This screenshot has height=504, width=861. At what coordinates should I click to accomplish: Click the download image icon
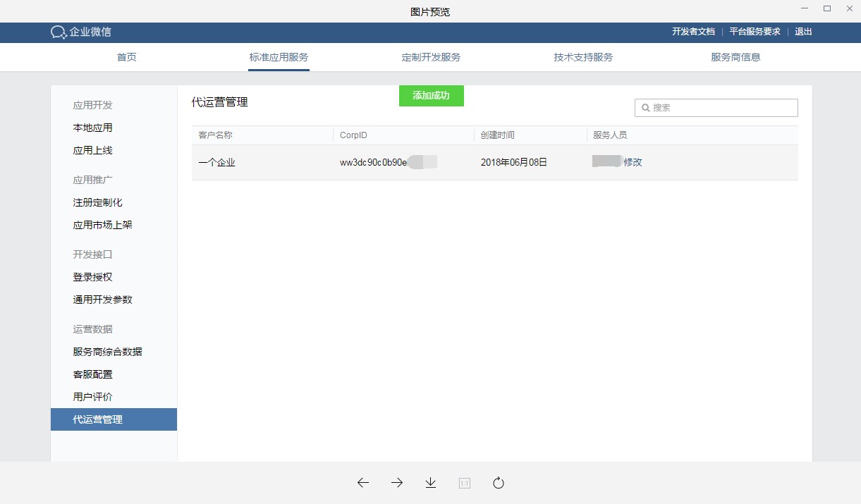pos(431,483)
